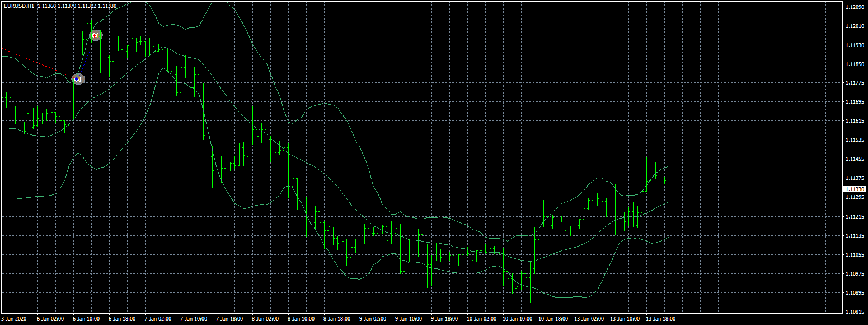Click the 13 Jan 02:00 time label

click(589, 318)
